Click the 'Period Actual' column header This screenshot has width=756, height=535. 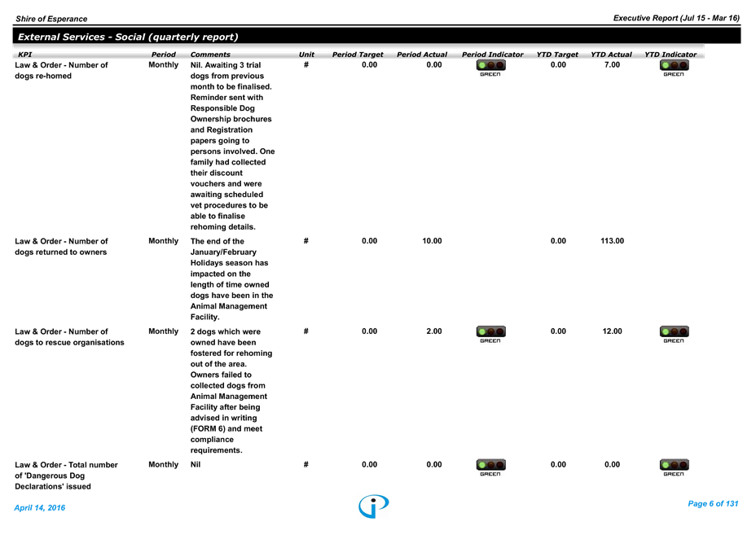click(x=422, y=55)
